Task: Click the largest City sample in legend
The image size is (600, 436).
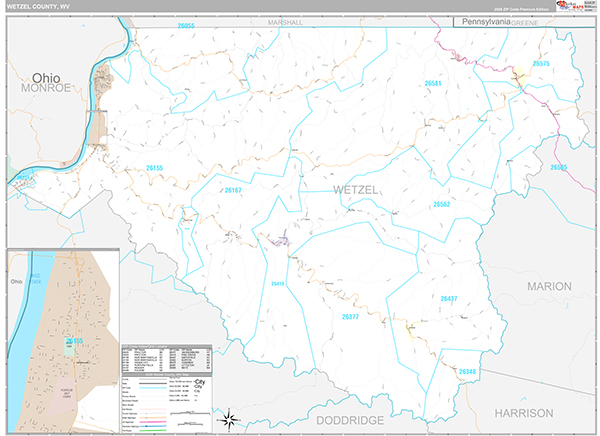Action: coord(199,382)
